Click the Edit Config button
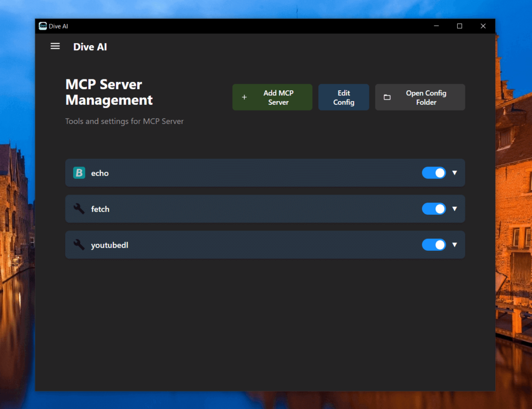Image resolution: width=532 pixels, height=409 pixels. click(x=343, y=97)
